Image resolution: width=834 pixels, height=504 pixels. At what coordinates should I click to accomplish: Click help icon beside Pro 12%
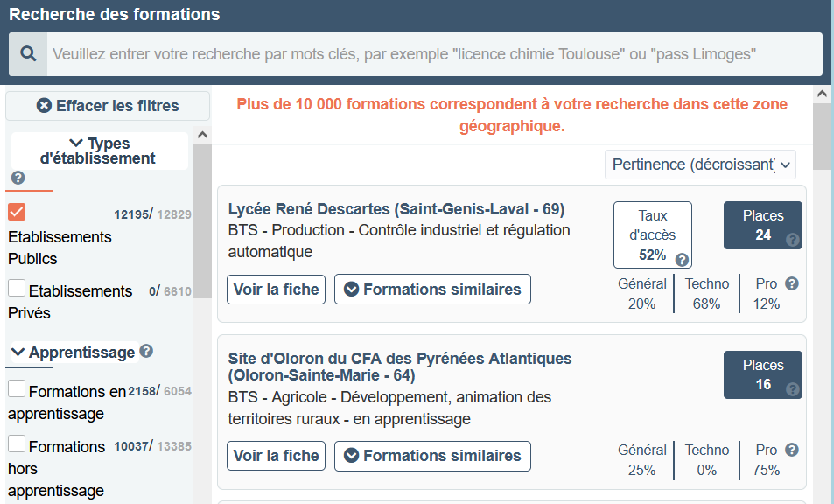(x=792, y=283)
